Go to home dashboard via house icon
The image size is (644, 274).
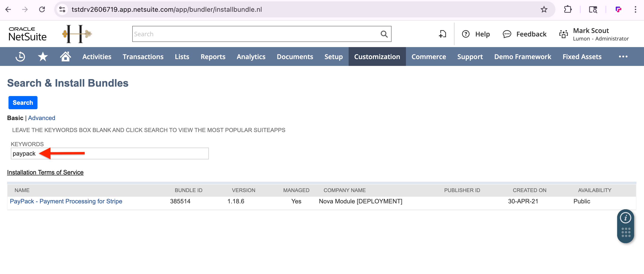pyautogui.click(x=65, y=56)
